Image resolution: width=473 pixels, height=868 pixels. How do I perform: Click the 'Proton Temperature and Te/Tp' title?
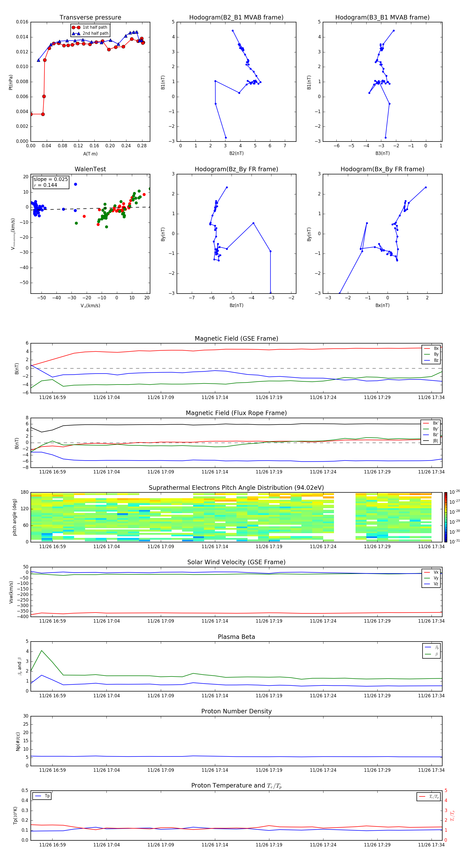tap(236, 786)
